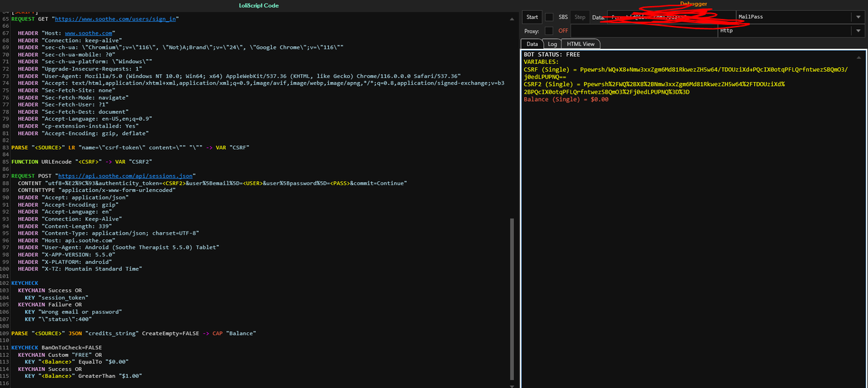Click the Host: api.soothe.com header line

click(66, 240)
